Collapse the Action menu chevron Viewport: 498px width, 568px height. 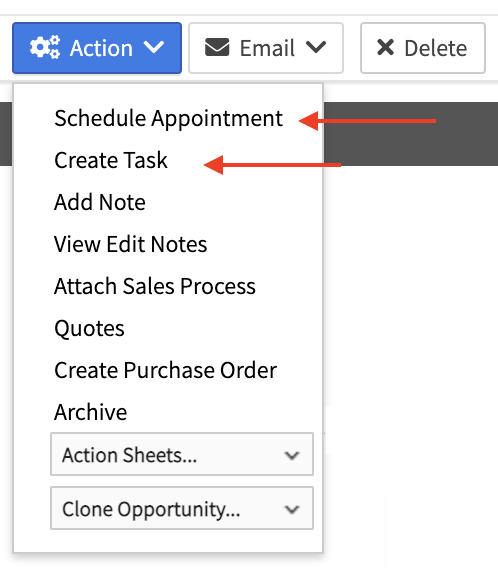click(x=154, y=47)
